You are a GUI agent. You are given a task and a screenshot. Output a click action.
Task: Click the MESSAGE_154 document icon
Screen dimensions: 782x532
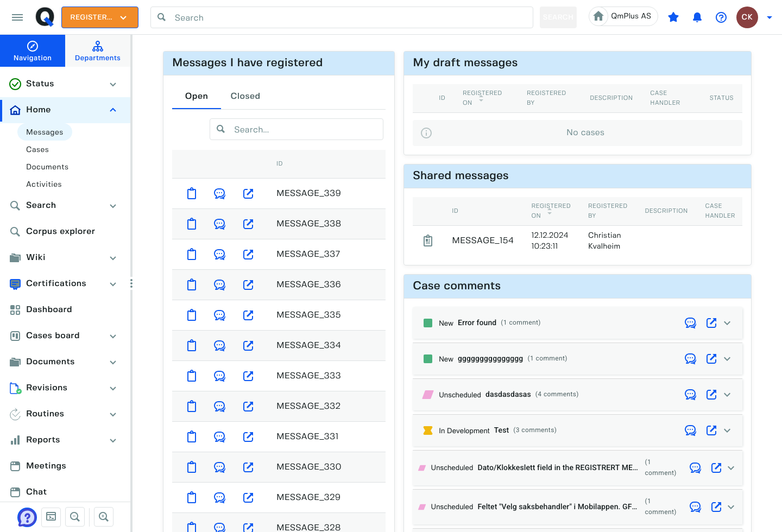tap(428, 240)
